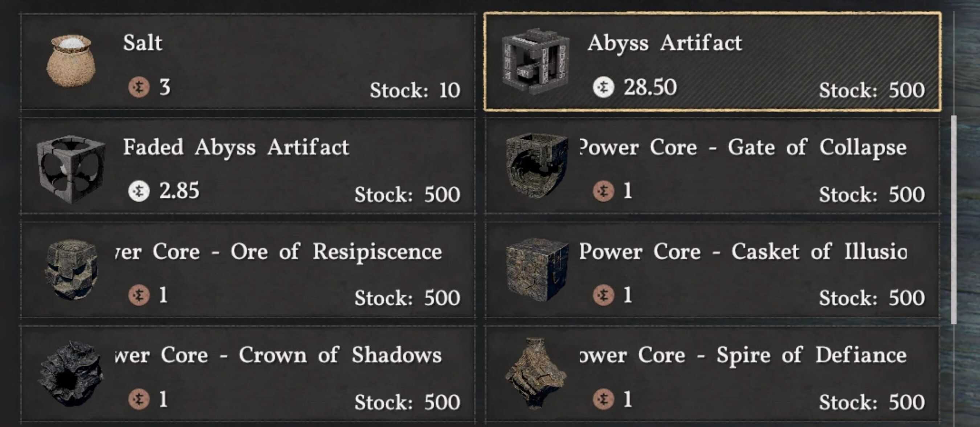Pick Power Core - Spire of Defiance
The width and height of the screenshot is (980, 427).
pos(742,355)
